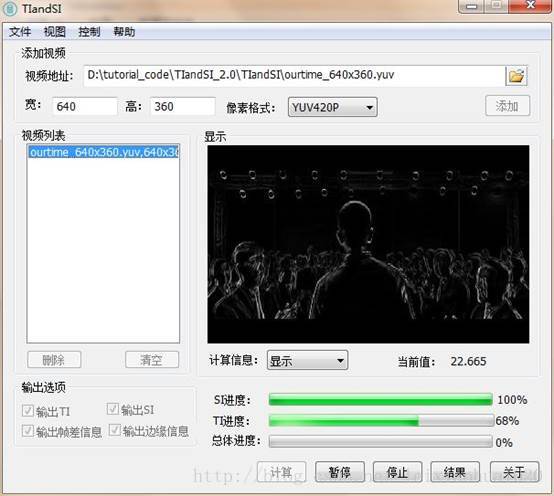This screenshot has width=554, height=496.
Task: Minimize the TIandSI window
Action: pyautogui.click(x=471, y=6)
